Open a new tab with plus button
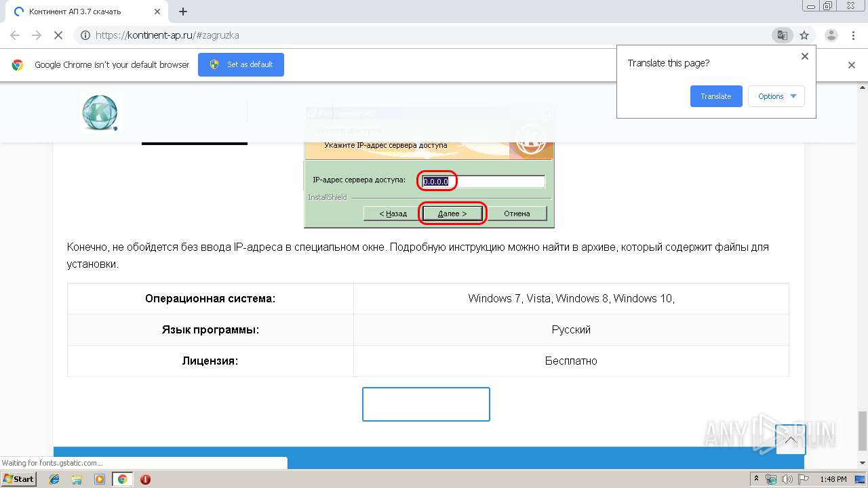Screen dimensions: 868x488 183,12
